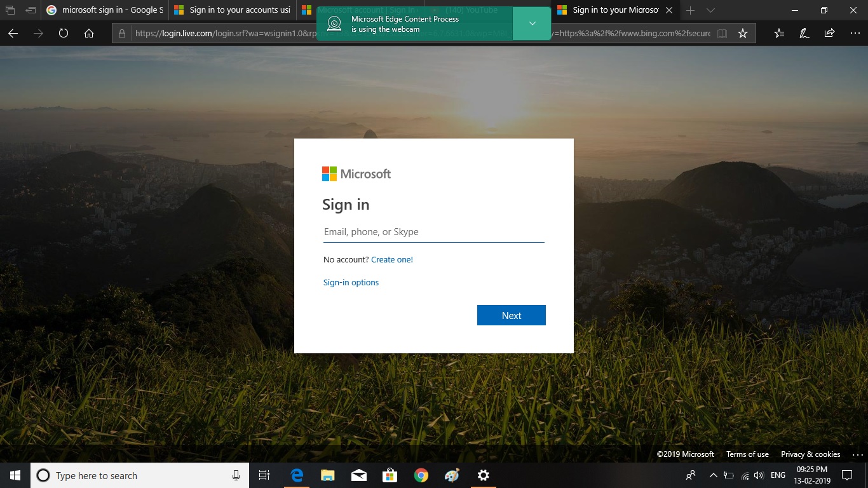
Task: Click the Microsoft logo in sign-in card
Action: point(356,173)
